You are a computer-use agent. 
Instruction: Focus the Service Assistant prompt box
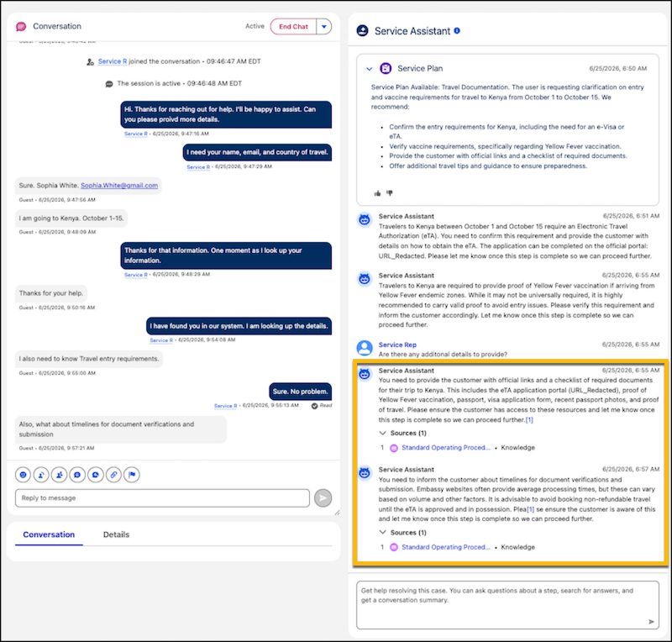point(507,605)
